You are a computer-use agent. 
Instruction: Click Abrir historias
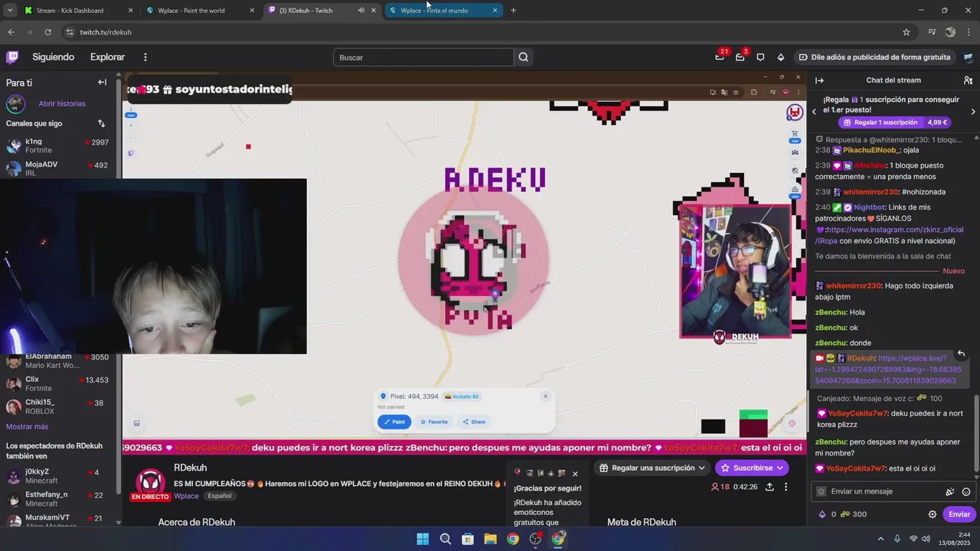pos(62,103)
